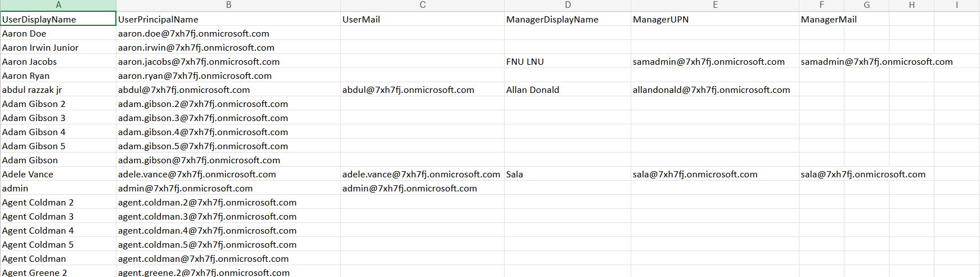
Task: Click column C header
Action: click(x=422, y=5)
